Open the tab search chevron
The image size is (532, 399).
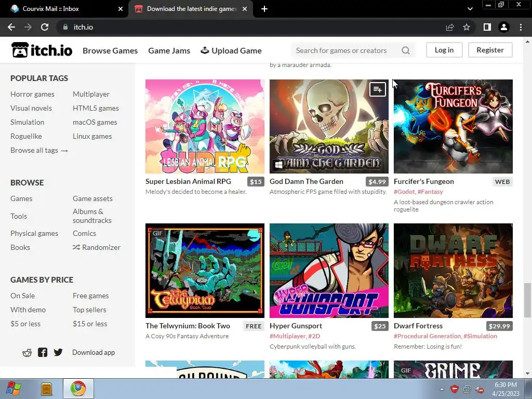point(470,9)
